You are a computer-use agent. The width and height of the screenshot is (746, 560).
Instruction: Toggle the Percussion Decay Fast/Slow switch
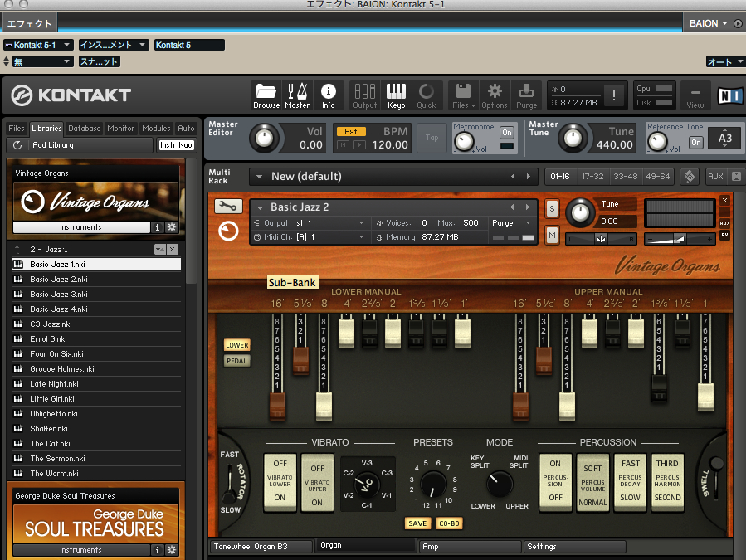click(631, 483)
